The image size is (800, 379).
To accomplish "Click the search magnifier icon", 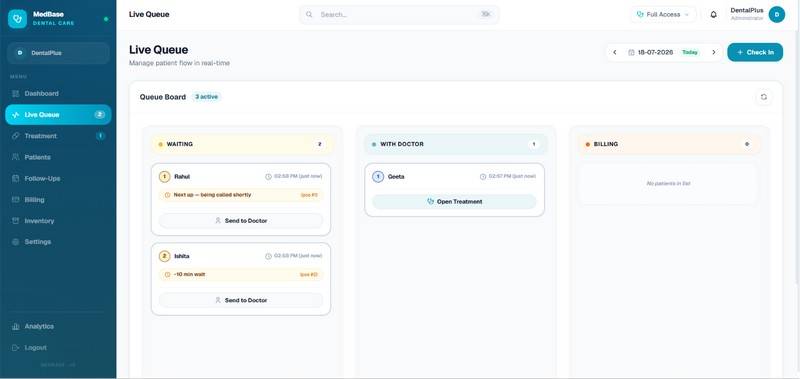I will 309,15.
